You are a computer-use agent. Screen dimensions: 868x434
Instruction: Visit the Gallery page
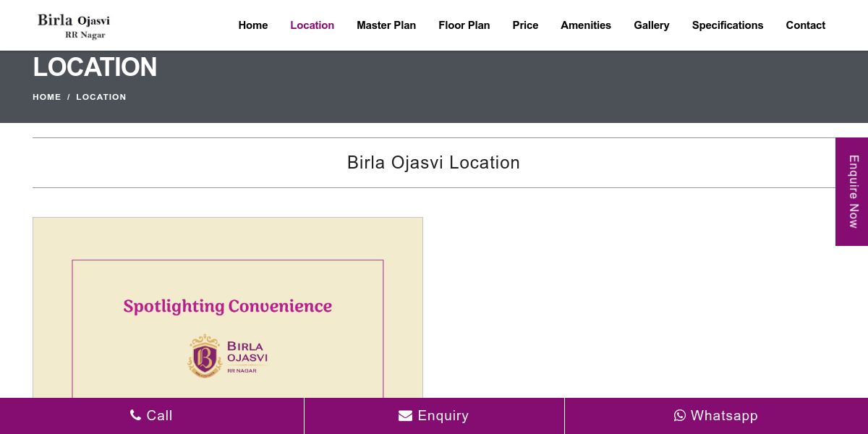click(652, 25)
